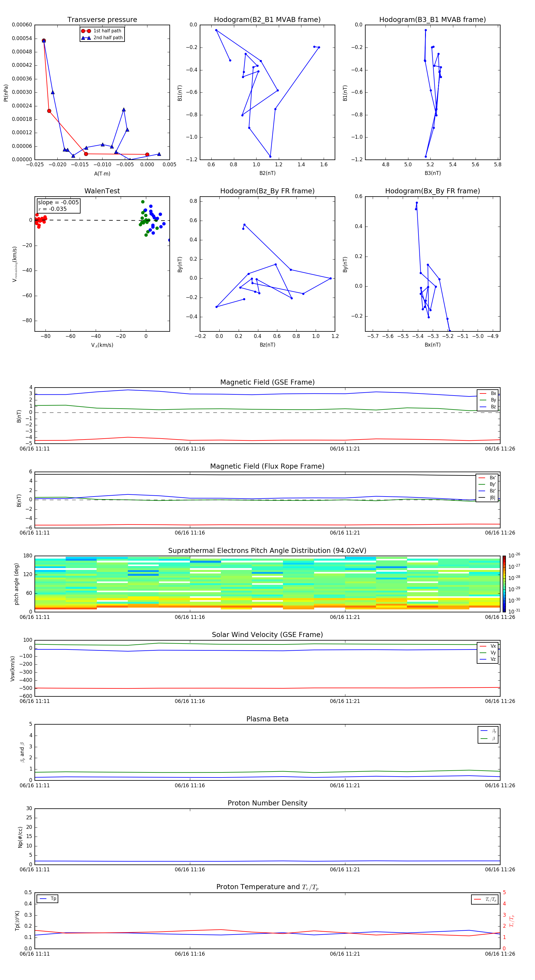Click the Bz' entry in Flux Rope legend
Screen dimensions: 535x980
pyautogui.click(x=487, y=491)
